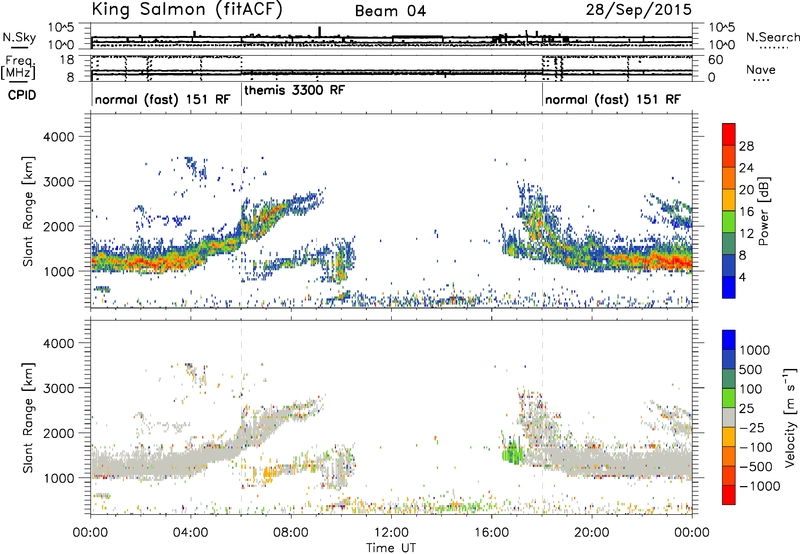800x554 pixels.
Task: Click the '-1000' tick on Velocity scale
Action: 759,486
